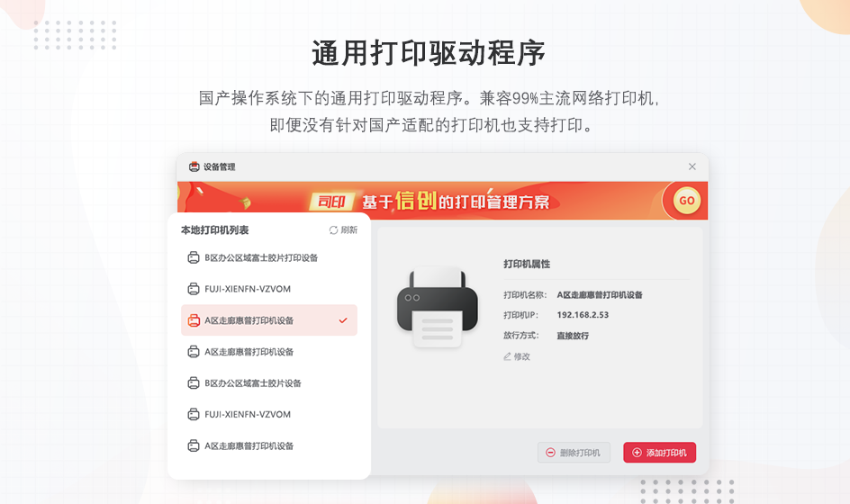The width and height of the screenshot is (850, 504).
Task: Close the 设备管理 dialog window
Action: 692,166
